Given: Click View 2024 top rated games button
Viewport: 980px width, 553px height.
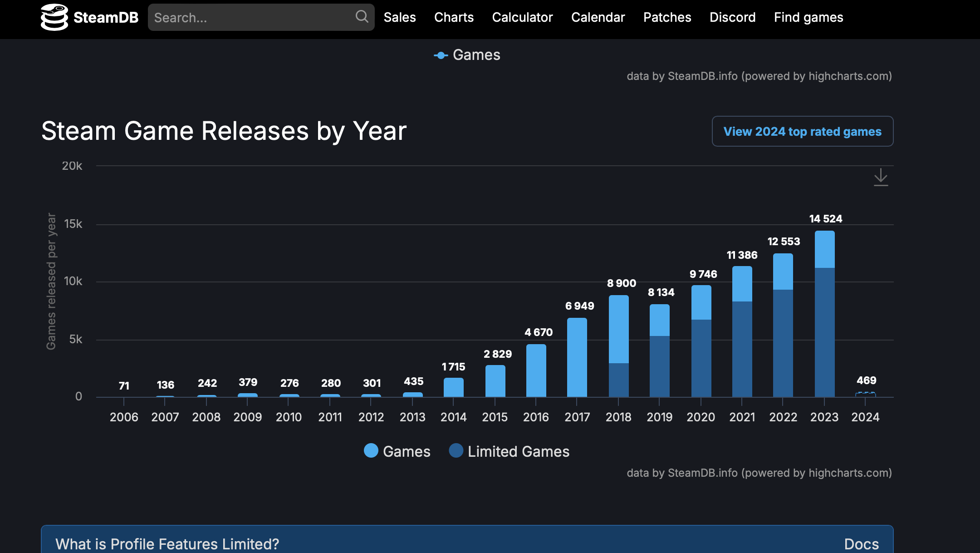Looking at the screenshot, I should (x=802, y=131).
